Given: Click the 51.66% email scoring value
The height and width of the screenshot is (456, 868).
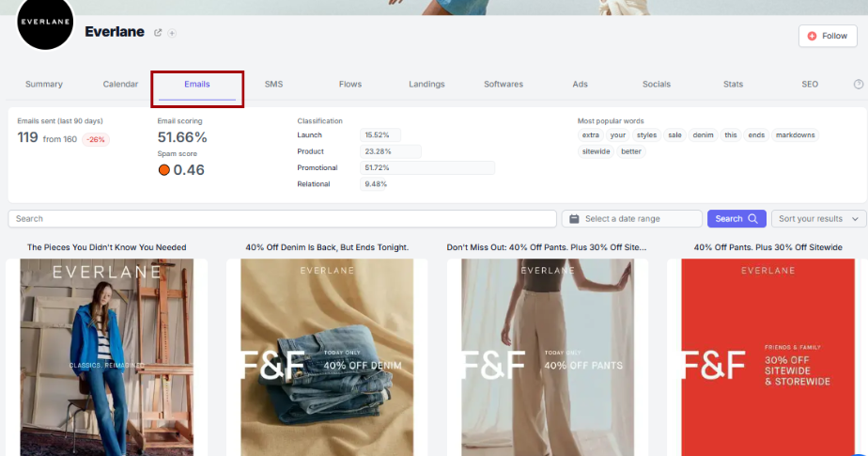Looking at the screenshot, I should point(182,137).
